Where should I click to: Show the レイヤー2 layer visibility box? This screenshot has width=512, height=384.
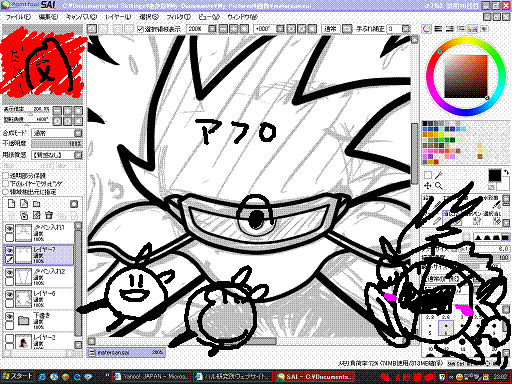click(10, 339)
